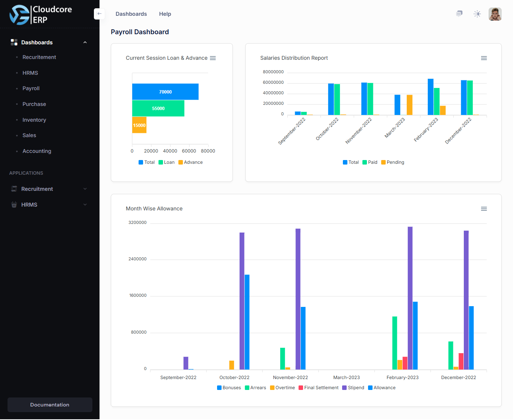
Task: Click the 70000 Total bar
Action: (165, 92)
